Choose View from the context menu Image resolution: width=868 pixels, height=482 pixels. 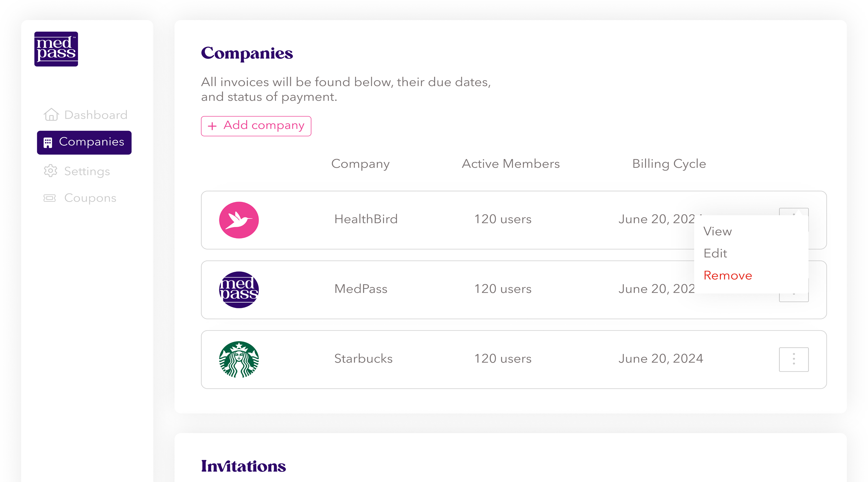click(717, 231)
